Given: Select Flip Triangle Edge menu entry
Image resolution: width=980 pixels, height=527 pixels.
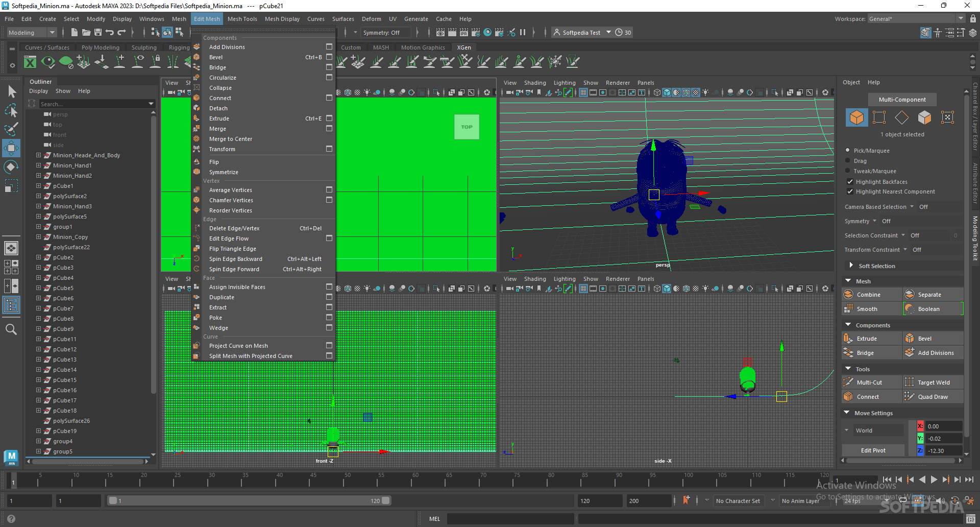Looking at the screenshot, I should pos(232,249).
